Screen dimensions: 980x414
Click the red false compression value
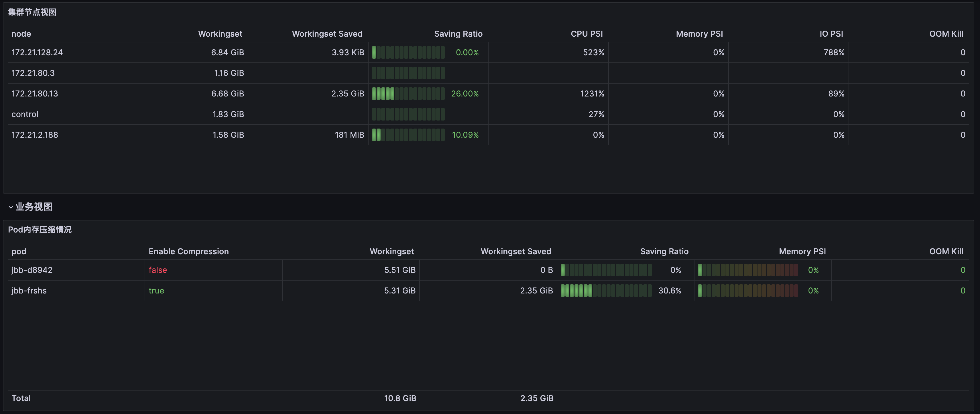click(x=158, y=270)
